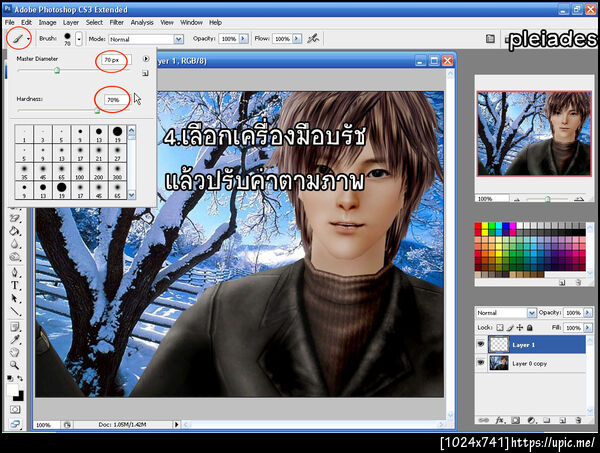Screen dimensions: 600x453
Task: Open brush preset picker dropdown arrow
Action: [x=79, y=39]
